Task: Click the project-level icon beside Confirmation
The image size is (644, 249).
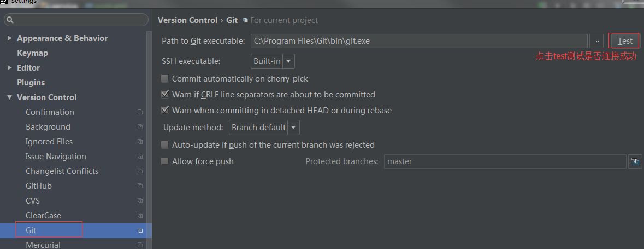Action: pyautogui.click(x=140, y=112)
